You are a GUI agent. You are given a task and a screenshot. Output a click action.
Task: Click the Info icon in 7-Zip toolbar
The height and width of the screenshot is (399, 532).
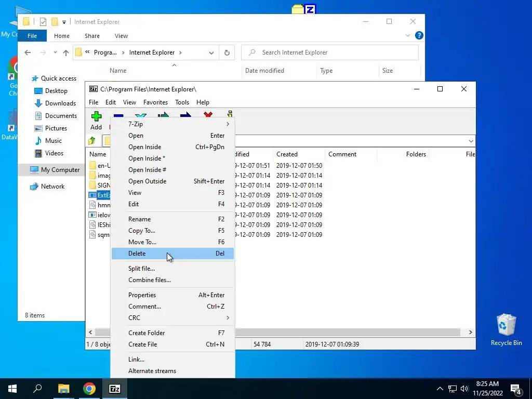coord(230,114)
